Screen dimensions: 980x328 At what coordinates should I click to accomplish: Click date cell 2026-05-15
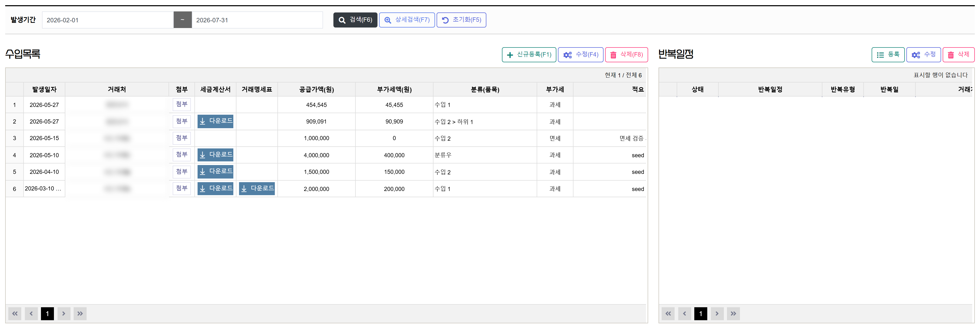pos(44,138)
